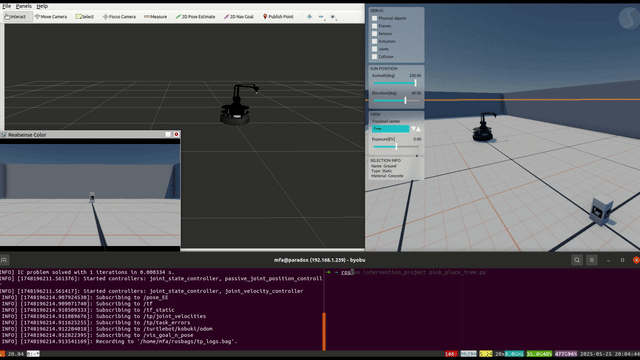Enable the Physical objects debug checkbox
640x360 pixels.
(x=374, y=18)
